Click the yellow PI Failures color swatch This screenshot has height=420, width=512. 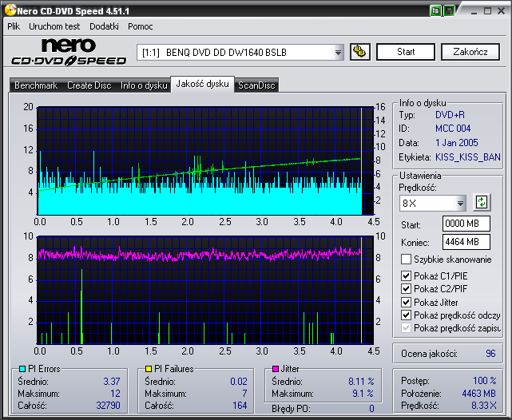click(x=149, y=369)
